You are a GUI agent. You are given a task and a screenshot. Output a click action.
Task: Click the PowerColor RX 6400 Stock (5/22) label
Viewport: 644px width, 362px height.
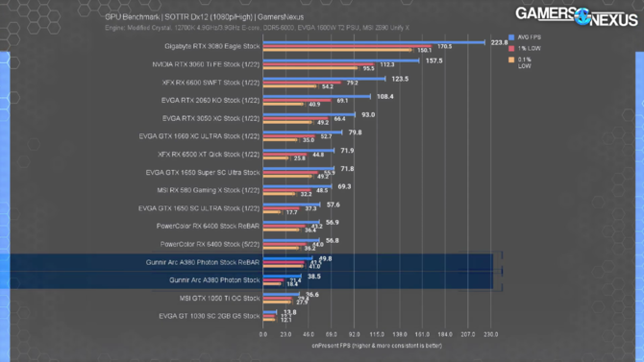pos(210,244)
